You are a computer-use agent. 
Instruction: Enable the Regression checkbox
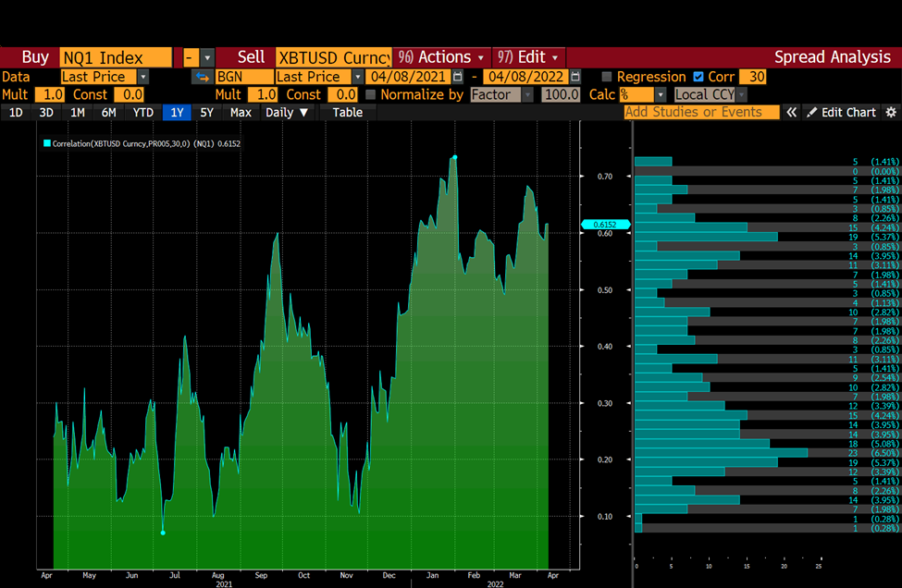point(606,77)
